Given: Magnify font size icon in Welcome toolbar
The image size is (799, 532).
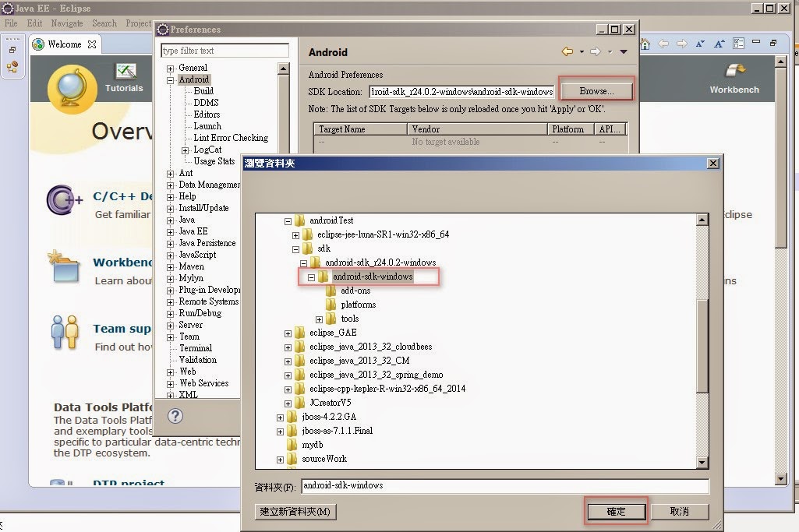Looking at the screenshot, I should point(719,44).
